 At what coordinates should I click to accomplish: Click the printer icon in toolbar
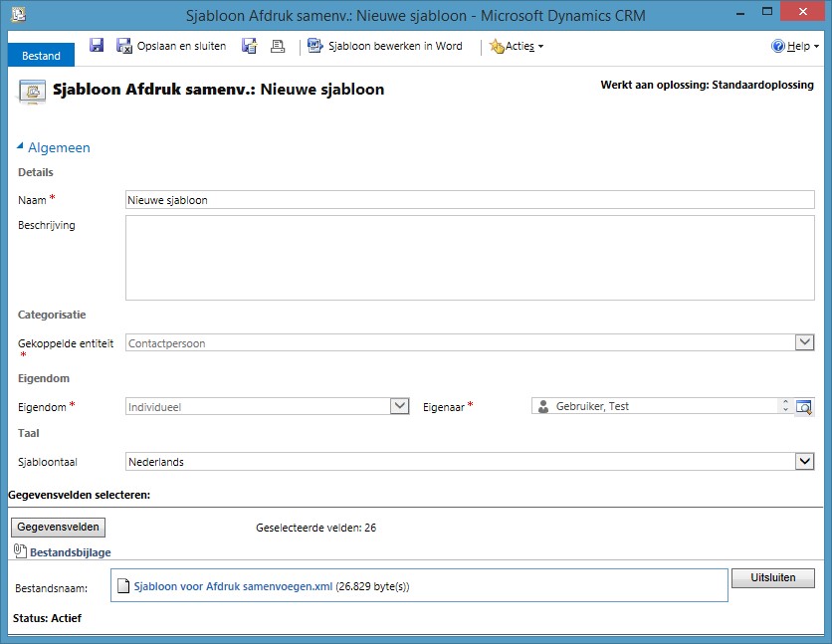coord(278,46)
